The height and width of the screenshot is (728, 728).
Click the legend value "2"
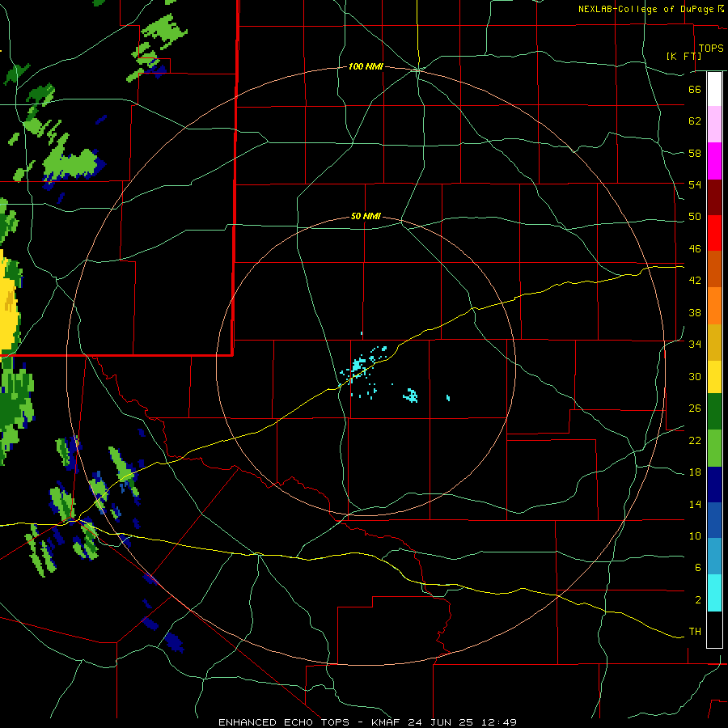pos(698,600)
